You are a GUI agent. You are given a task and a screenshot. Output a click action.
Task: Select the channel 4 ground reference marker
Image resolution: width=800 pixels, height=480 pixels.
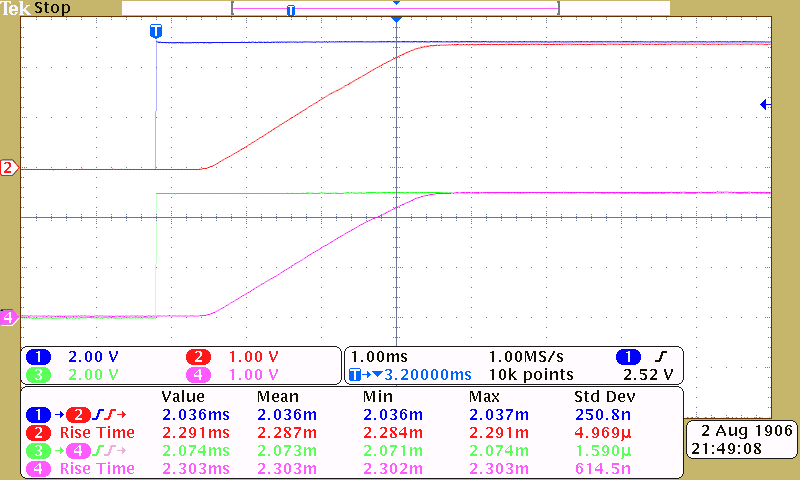pos(9,317)
